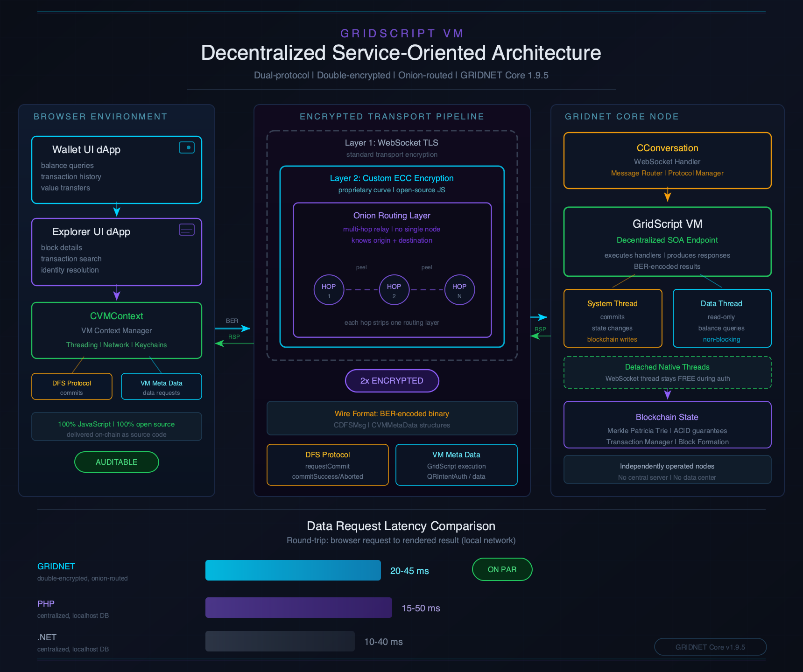803x672 pixels.
Task: Click the Explorer UI dApp list icon
Action: pyautogui.click(x=187, y=230)
